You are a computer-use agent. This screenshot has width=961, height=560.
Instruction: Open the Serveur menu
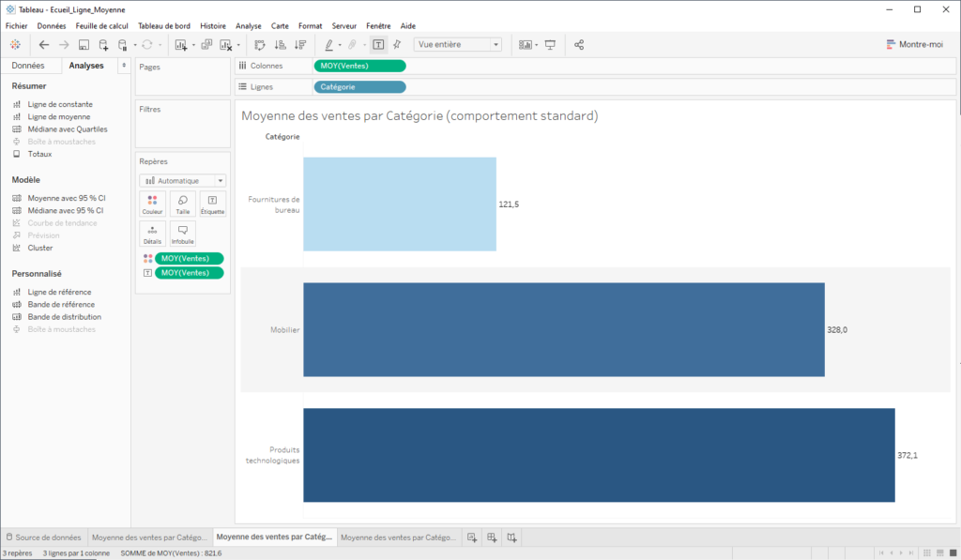(343, 25)
